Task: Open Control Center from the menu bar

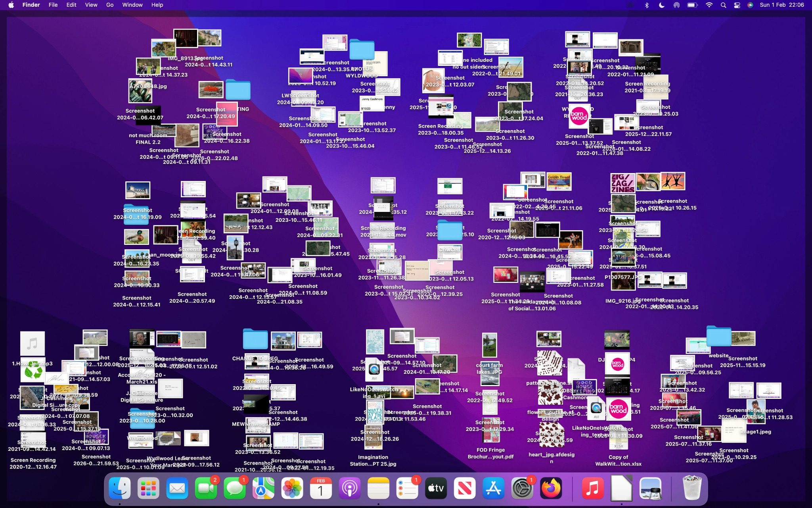Action: point(737,5)
